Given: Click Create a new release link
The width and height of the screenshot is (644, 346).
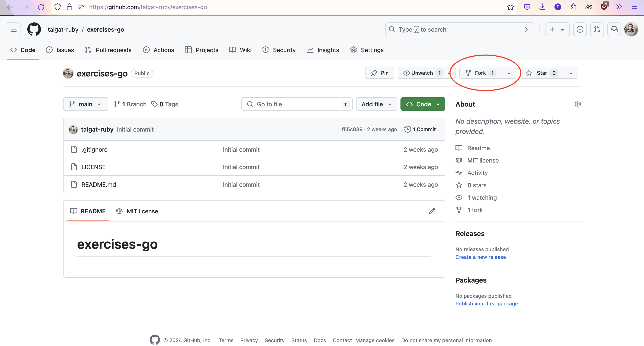Looking at the screenshot, I should 480,257.
